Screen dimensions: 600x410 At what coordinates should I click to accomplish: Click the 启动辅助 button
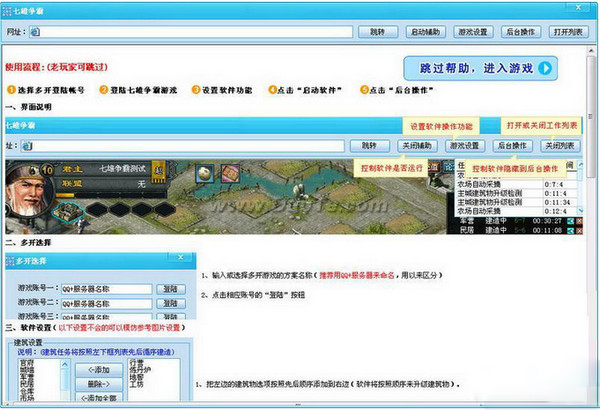tap(426, 32)
